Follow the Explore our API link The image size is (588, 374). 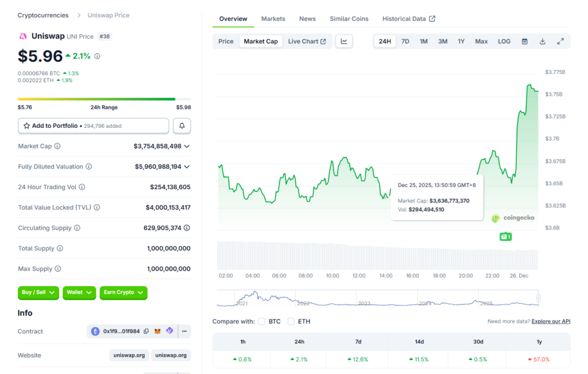point(551,322)
